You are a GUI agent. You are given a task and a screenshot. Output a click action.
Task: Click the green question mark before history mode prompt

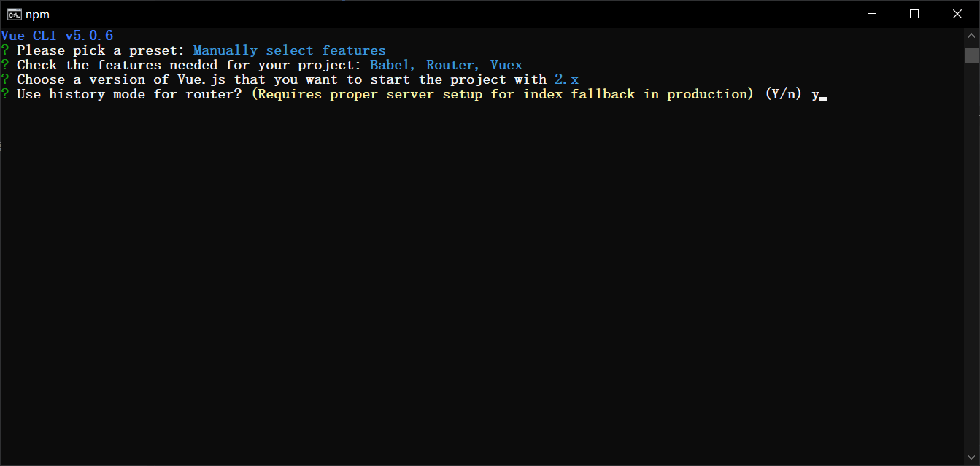point(5,93)
